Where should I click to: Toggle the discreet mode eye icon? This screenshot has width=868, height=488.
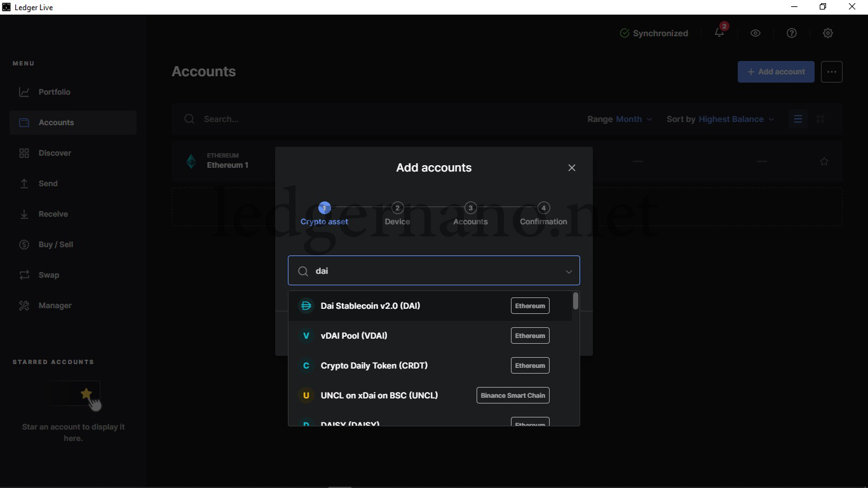coord(756,33)
